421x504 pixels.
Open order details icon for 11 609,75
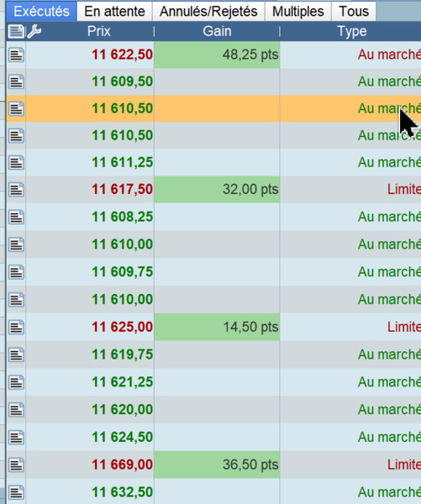16,272
